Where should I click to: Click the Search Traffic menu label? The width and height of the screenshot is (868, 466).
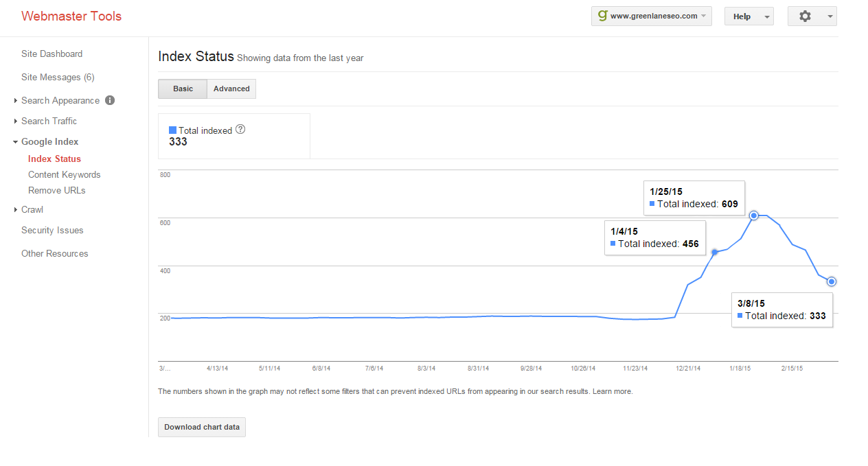(x=49, y=121)
